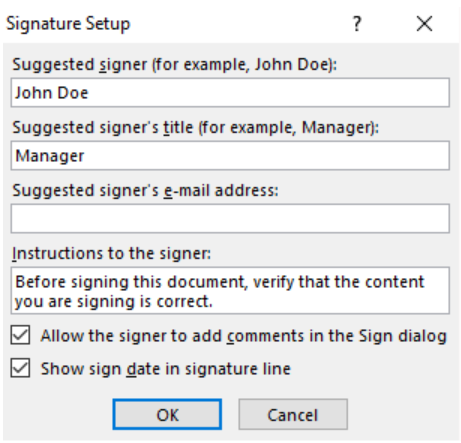461x443 pixels.
Task: Focus the signer's title field containing Manager
Action: point(230,155)
